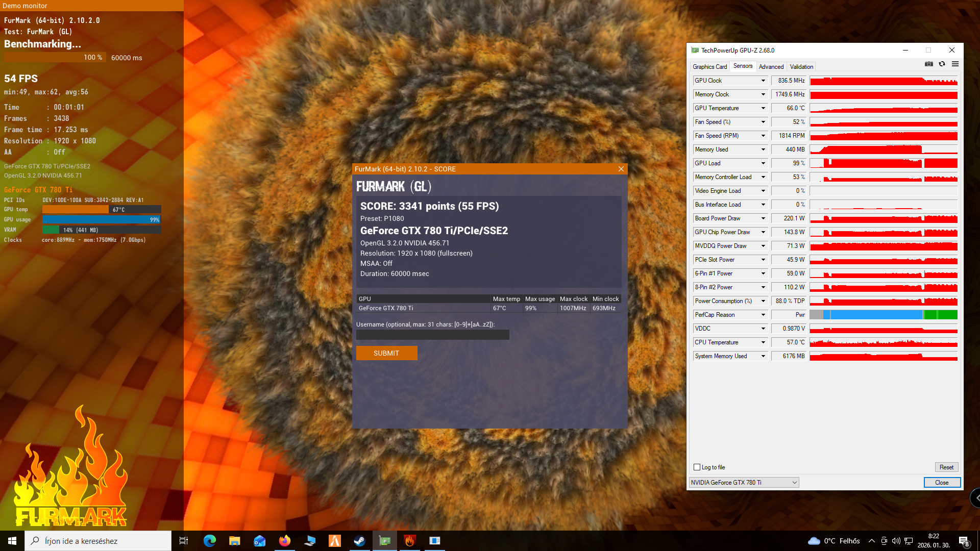980x551 pixels.
Task: Switch to the Graphics Card tab
Action: tap(709, 67)
